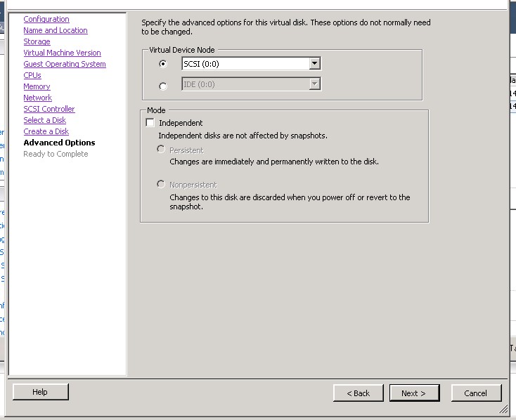Go back to Select a Disk

[44, 120]
